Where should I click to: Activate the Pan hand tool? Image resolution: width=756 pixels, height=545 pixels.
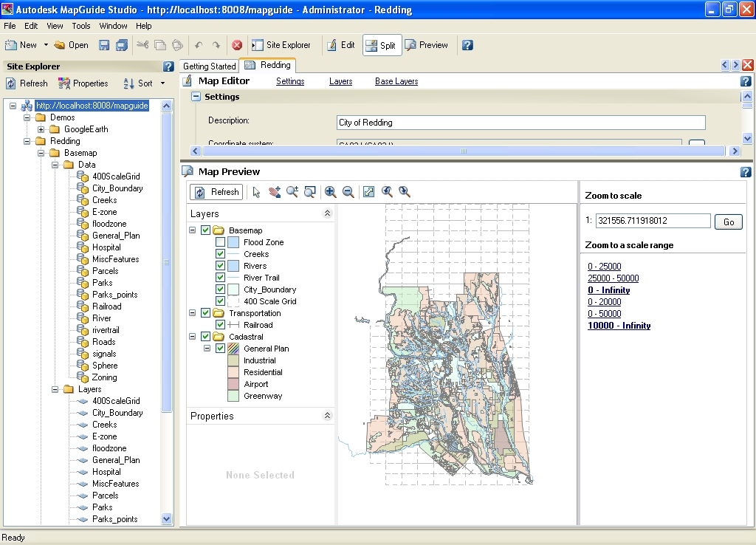pos(275,192)
